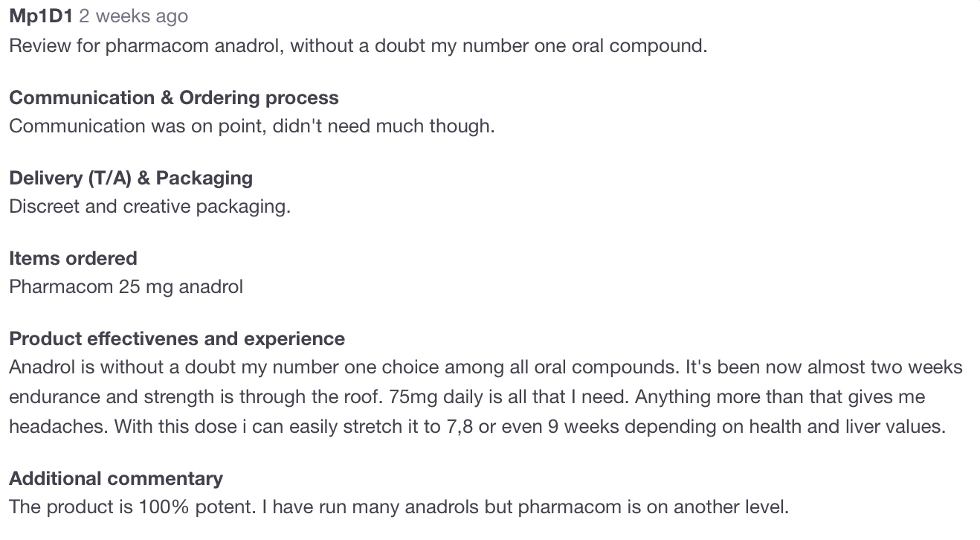Image resolution: width=980 pixels, height=540 pixels.
Task: Select the "Additional commentary" heading
Action: (115, 479)
